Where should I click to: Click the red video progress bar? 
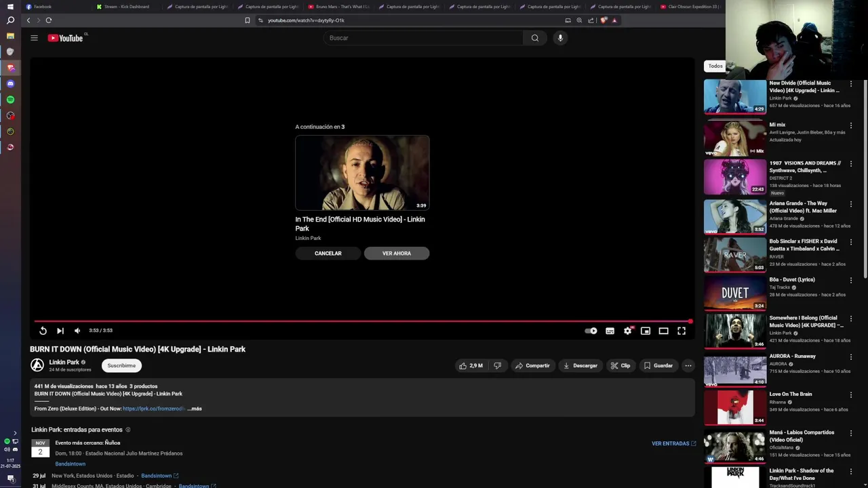click(362, 321)
